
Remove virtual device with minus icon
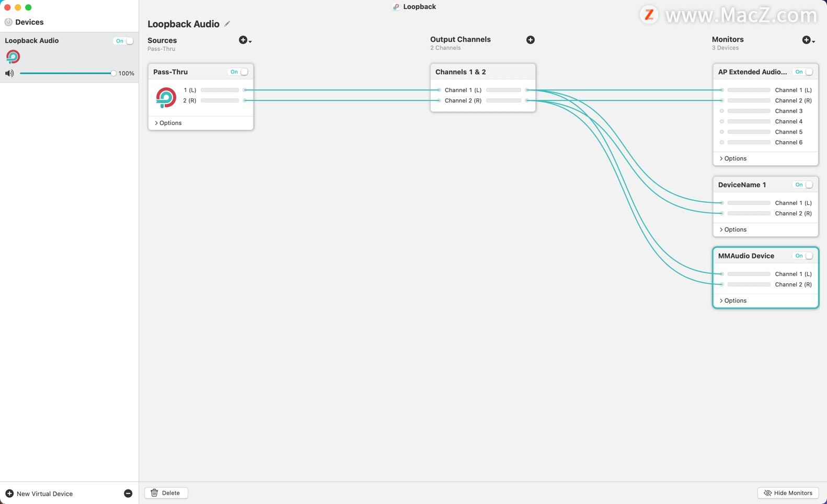pos(128,494)
